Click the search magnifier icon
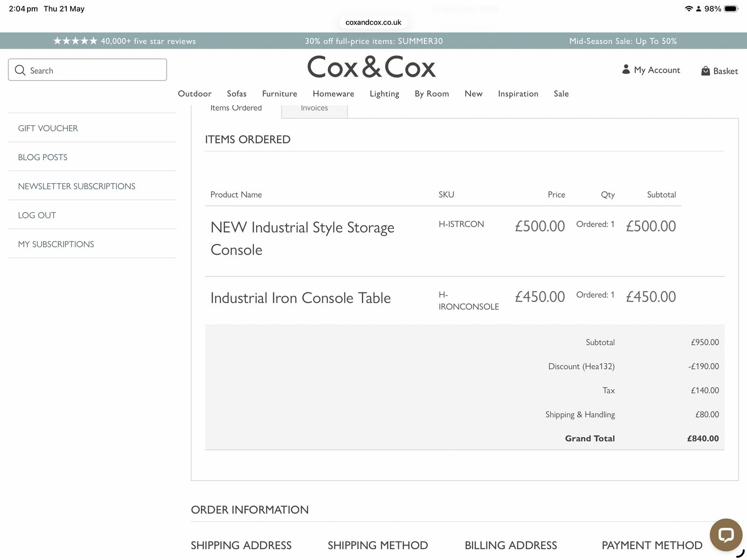The image size is (747, 560). [x=20, y=70]
